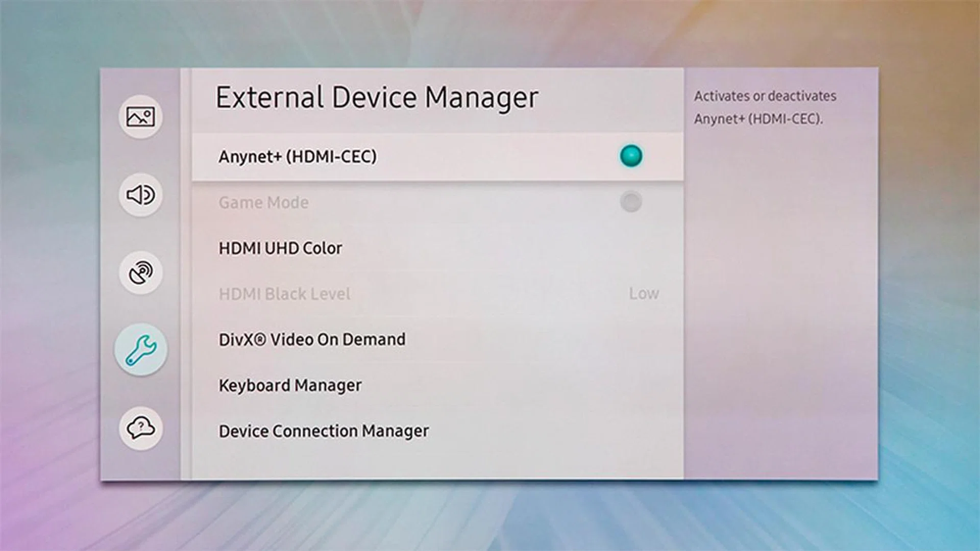Viewport: 980px width, 551px height.
Task: Open HDMI Black Level option
Action: pos(284,294)
